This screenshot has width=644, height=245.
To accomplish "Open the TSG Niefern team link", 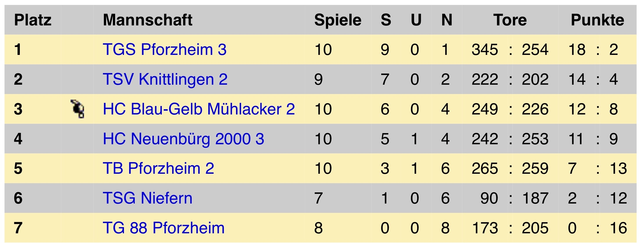I will tap(148, 198).
